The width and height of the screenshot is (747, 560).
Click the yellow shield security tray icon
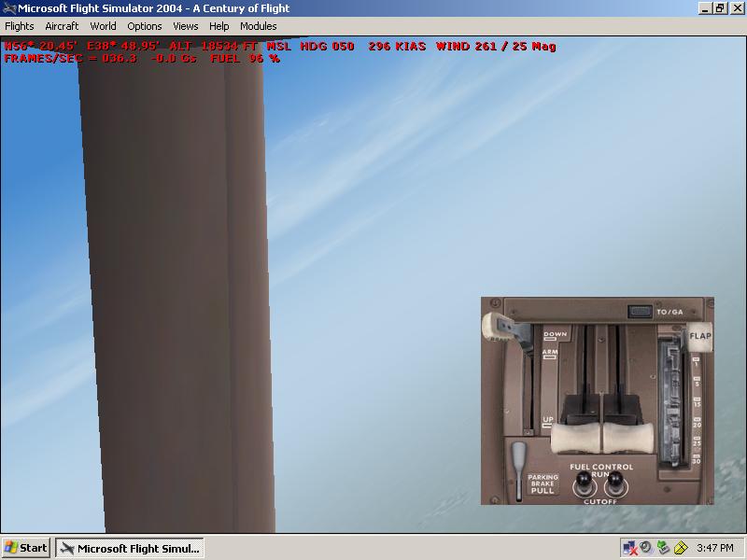click(682, 548)
